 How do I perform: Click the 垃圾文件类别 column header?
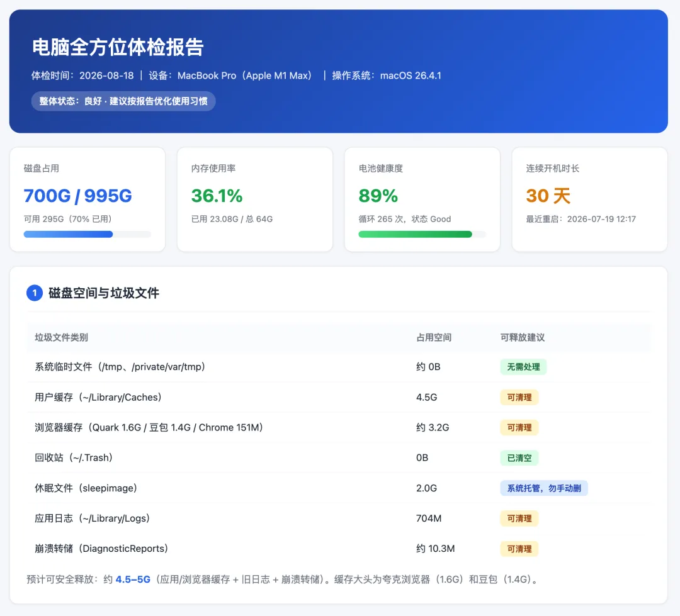[61, 337]
